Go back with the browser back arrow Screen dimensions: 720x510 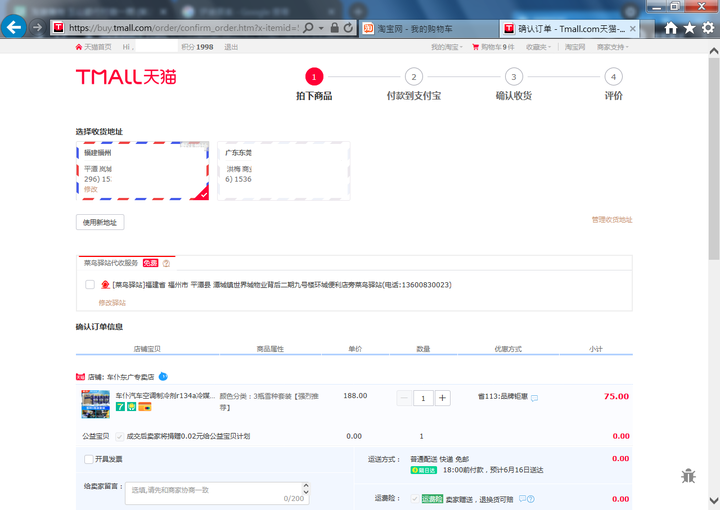13,28
